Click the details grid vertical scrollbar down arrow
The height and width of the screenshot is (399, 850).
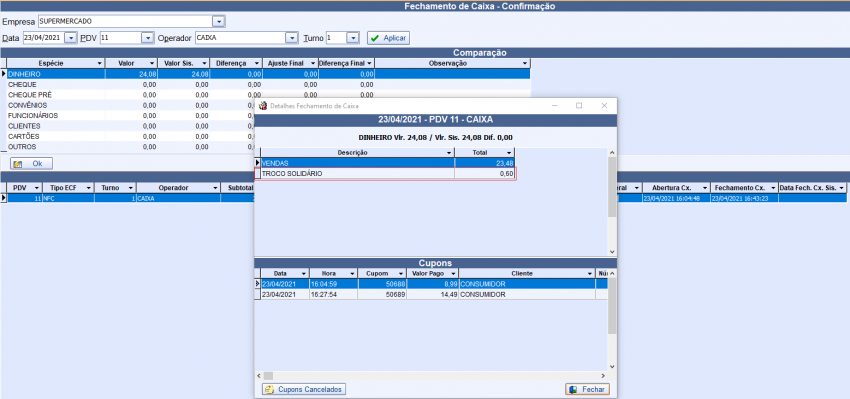pos(612,252)
